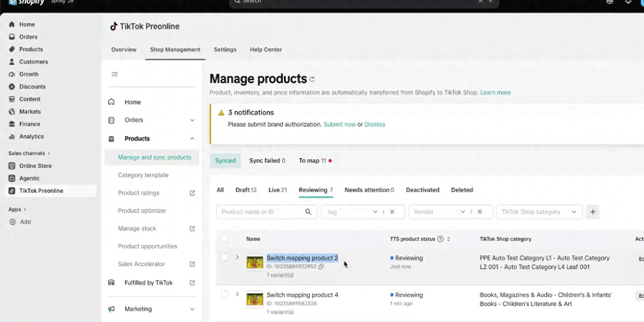Click the search magnifier in product name field

pos(308,212)
